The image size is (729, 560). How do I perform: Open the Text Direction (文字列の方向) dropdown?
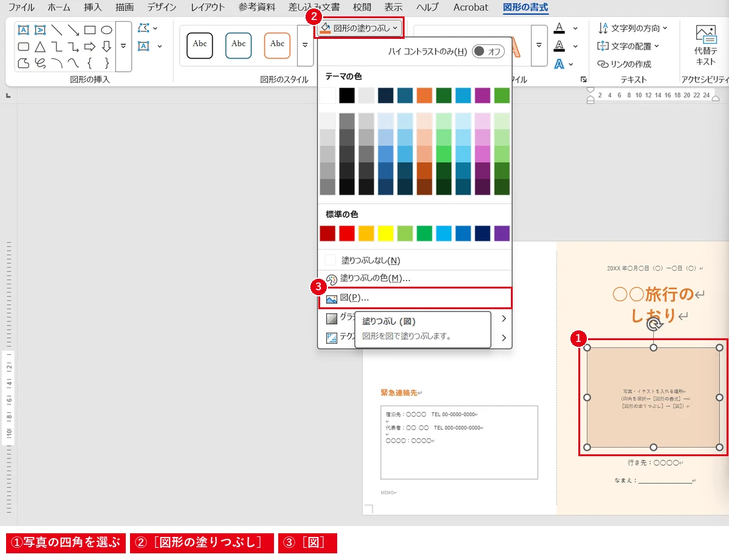click(632, 28)
